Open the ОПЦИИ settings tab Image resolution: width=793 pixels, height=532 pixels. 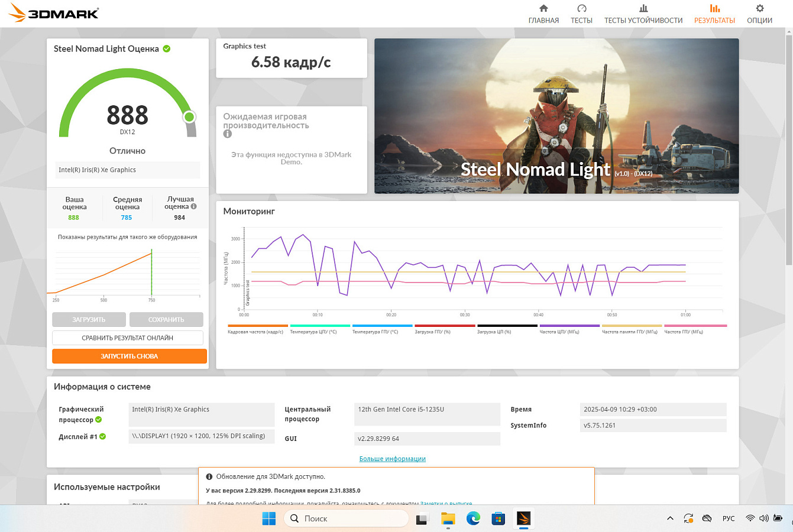point(759,14)
